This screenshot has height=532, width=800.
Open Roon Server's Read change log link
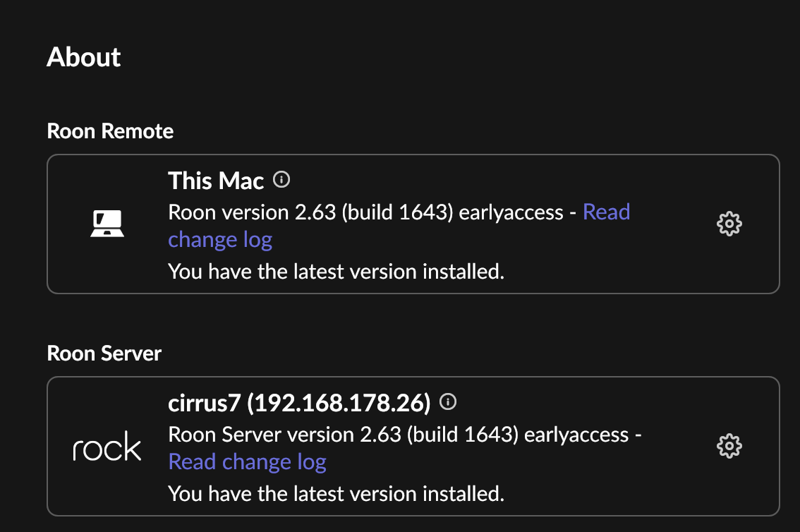(x=247, y=462)
